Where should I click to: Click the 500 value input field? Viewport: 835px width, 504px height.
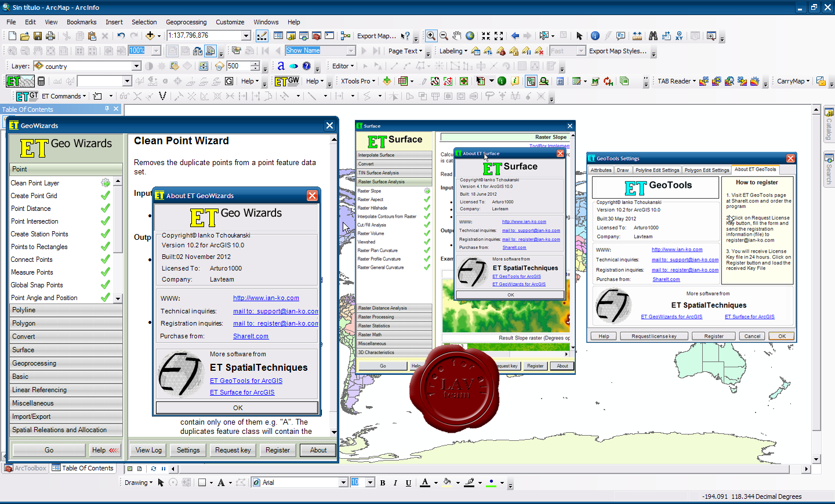[x=238, y=66]
